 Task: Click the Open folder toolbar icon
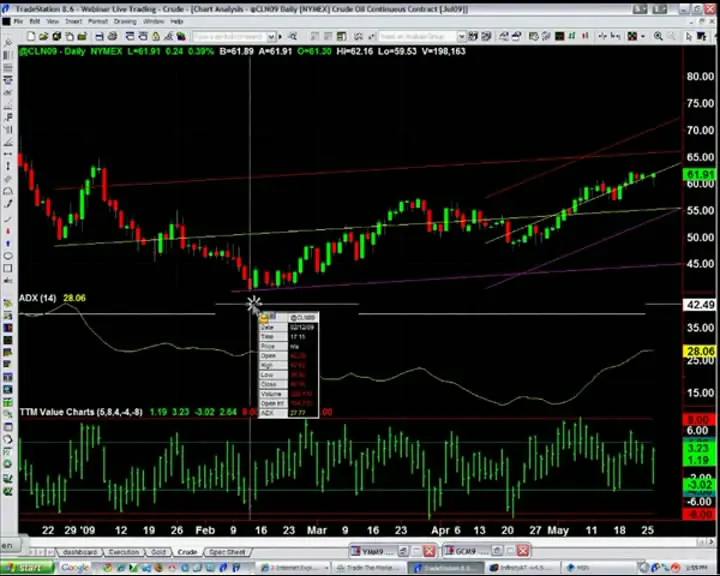click(44, 36)
